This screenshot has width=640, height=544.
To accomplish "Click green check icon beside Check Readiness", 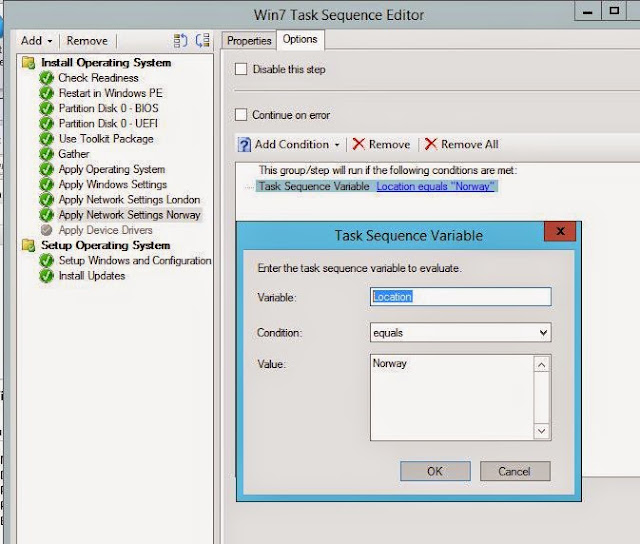I will click(47, 78).
